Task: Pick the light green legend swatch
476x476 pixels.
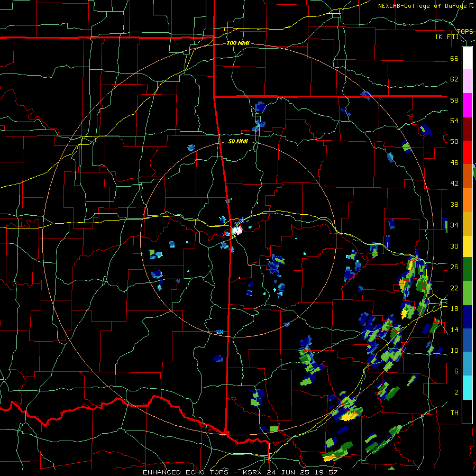Action: pos(467,292)
